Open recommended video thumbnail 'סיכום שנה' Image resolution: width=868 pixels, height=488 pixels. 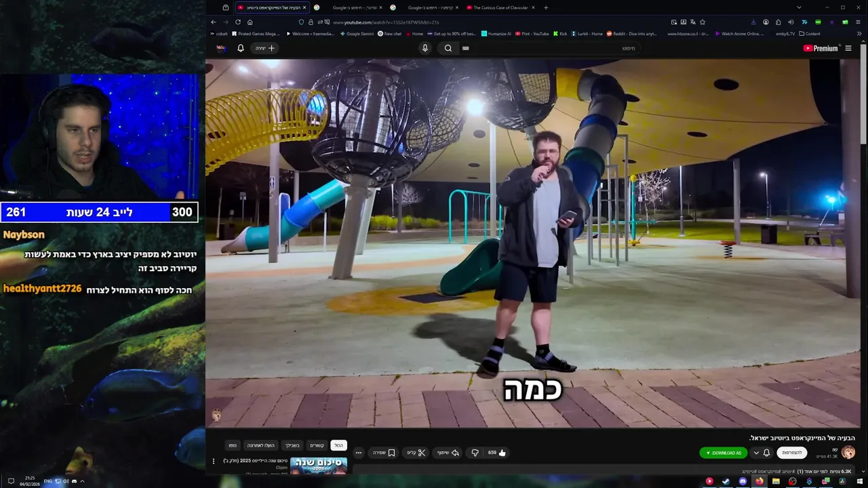tap(319, 466)
